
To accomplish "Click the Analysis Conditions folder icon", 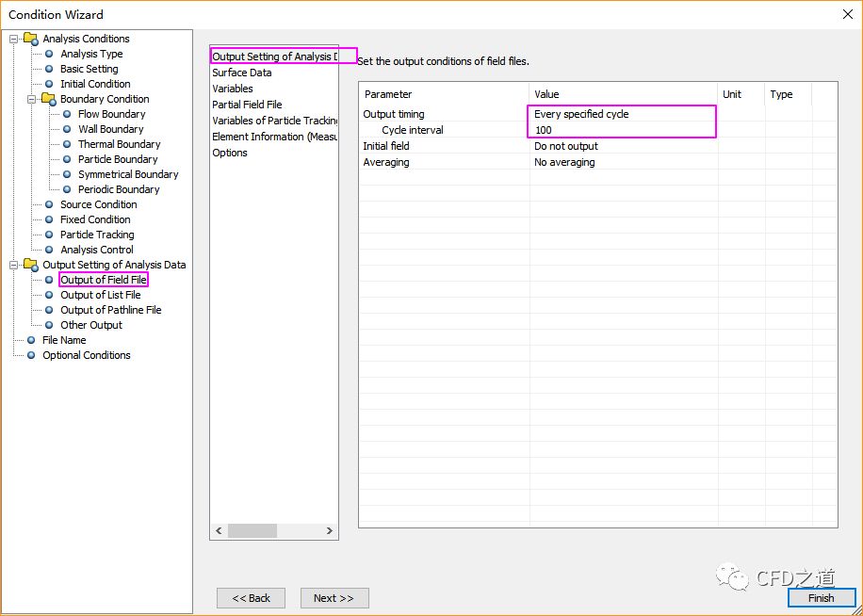I will click(x=30, y=39).
